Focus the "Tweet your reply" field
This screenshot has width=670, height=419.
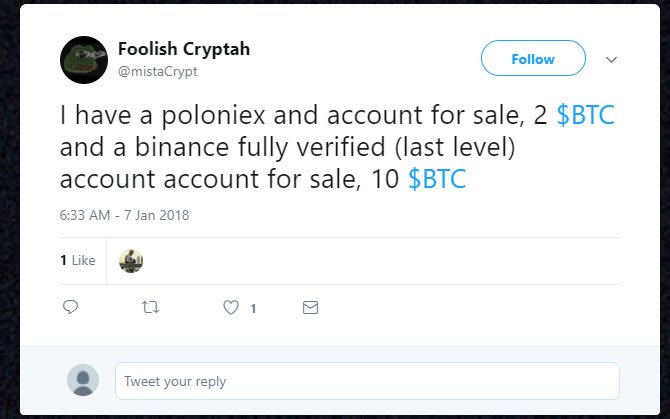[366, 381]
